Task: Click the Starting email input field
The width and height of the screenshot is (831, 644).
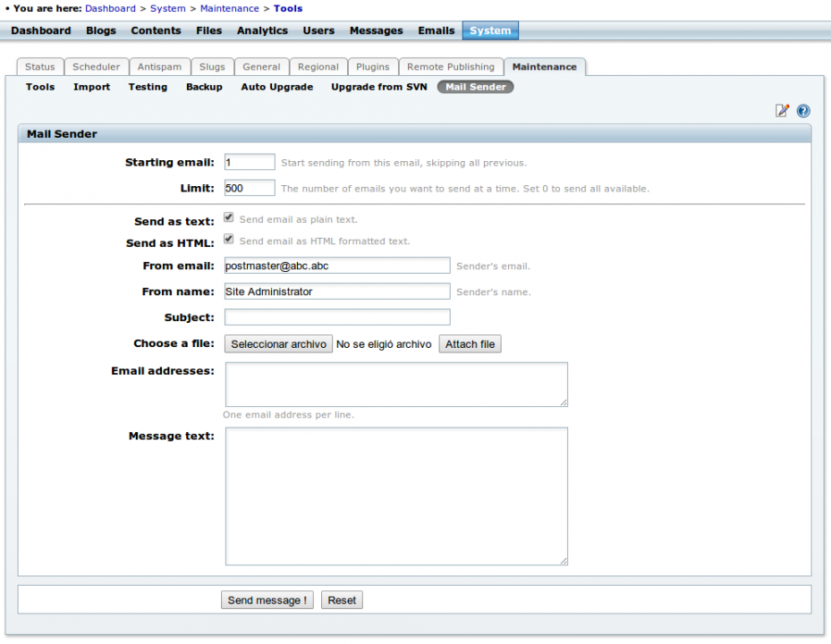Action: [x=250, y=162]
